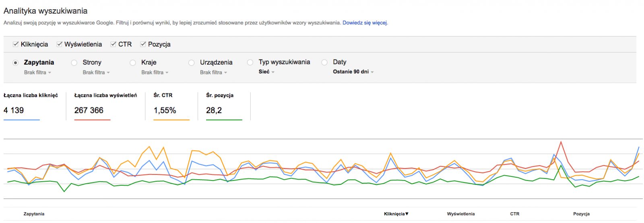Sort the table by Pozycja column

[581, 214]
